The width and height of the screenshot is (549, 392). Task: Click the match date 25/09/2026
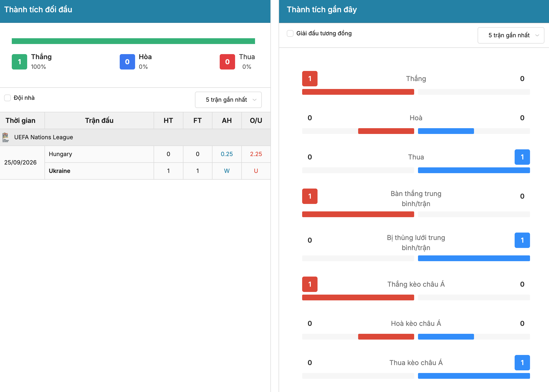[20, 162]
